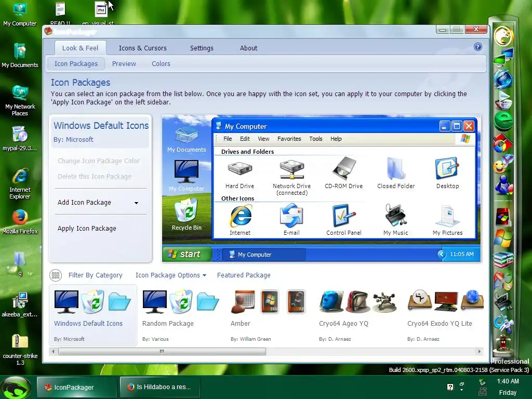Switch to the Icons & Cursors tab
The height and width of the screenshot is (399, 532).
(x=142, y=48)
